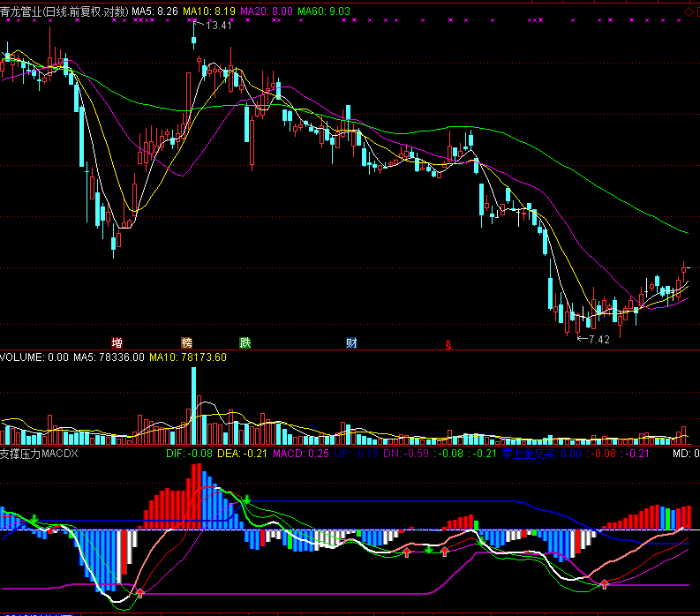700x616 pixels.
Task: Click the 支撑压力MACDX indicator name
Action: pyautogui.click(x=39, y=454)
